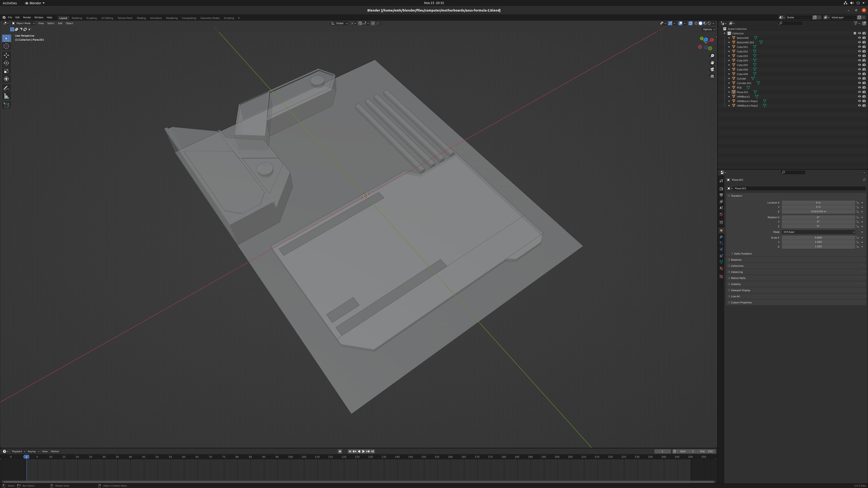Click the pan view hand gizmo
This screenshot has height=488, width=868.
[x=712, y=63]
